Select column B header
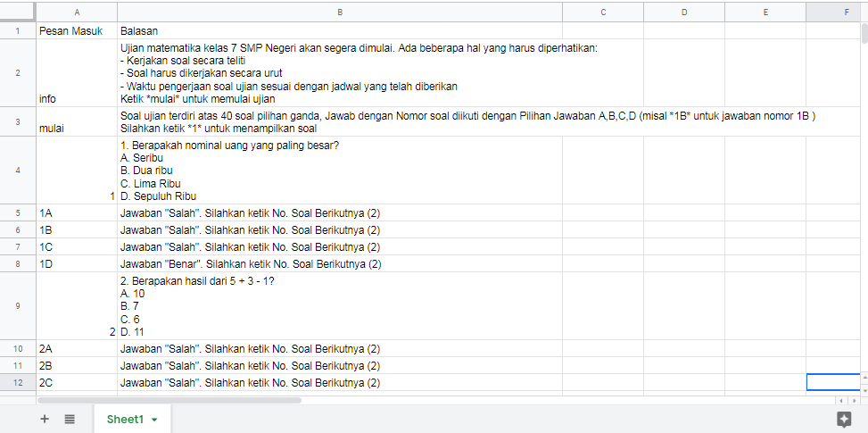 coord(340,12)
